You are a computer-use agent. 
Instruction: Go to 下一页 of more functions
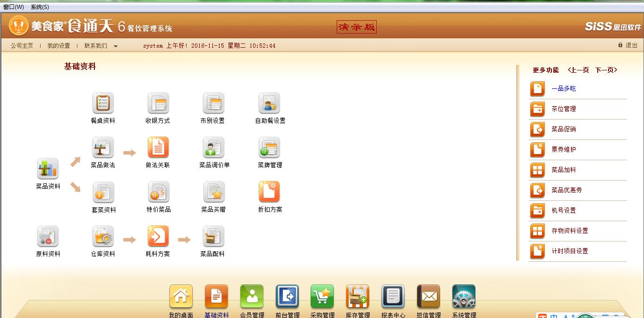(x=606, y=70)
